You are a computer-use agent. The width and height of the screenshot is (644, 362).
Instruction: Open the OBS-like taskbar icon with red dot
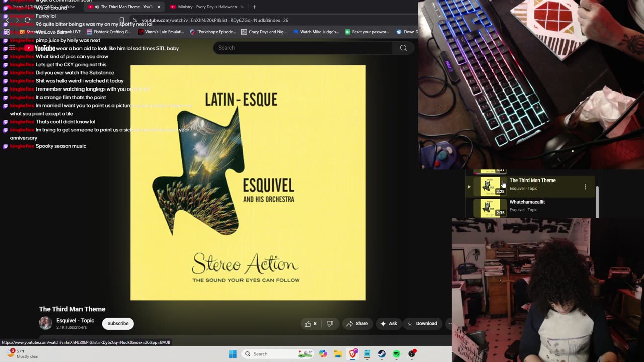tap(412, 354)
